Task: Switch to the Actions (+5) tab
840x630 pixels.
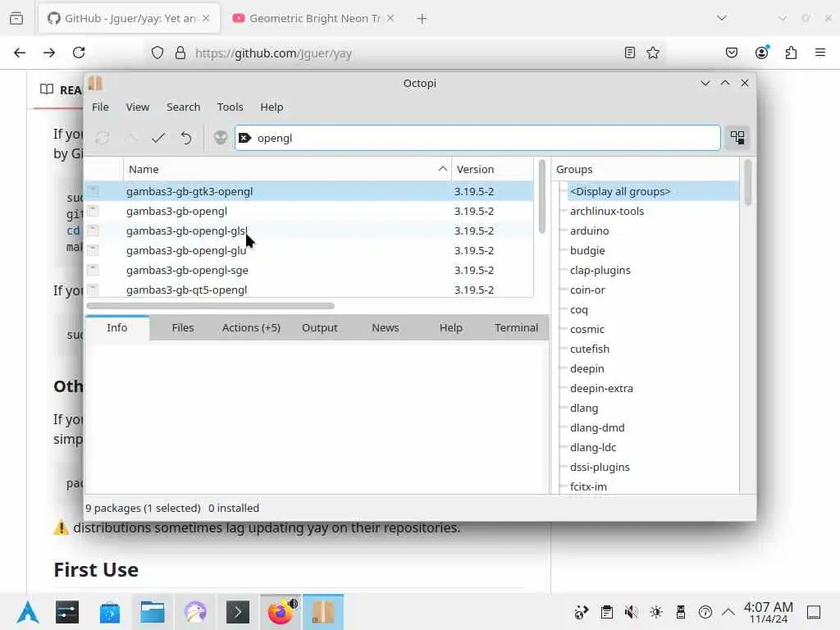Action: [x=251, y=327]
